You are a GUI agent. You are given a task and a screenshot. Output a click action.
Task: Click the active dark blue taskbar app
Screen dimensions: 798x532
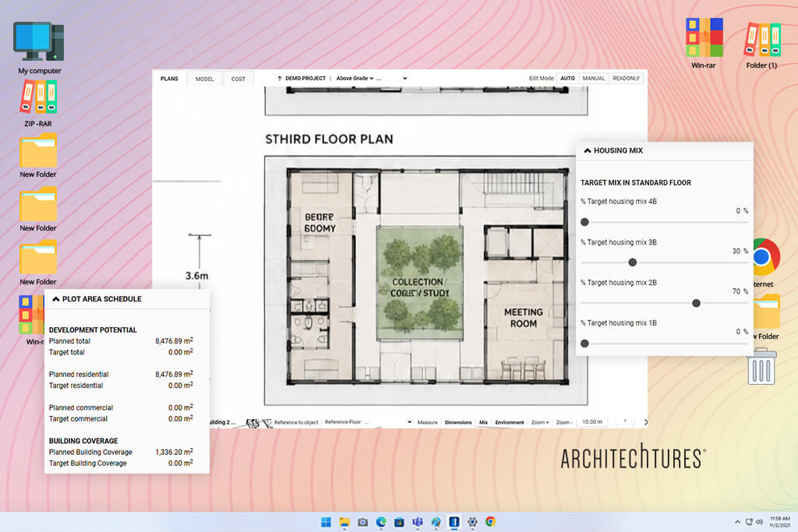point(454,522)
